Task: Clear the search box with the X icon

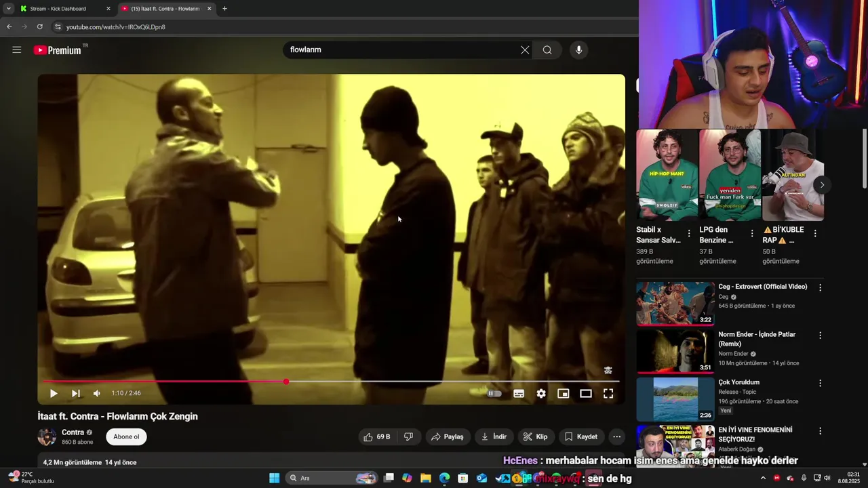Action: [x=525, y=49]
